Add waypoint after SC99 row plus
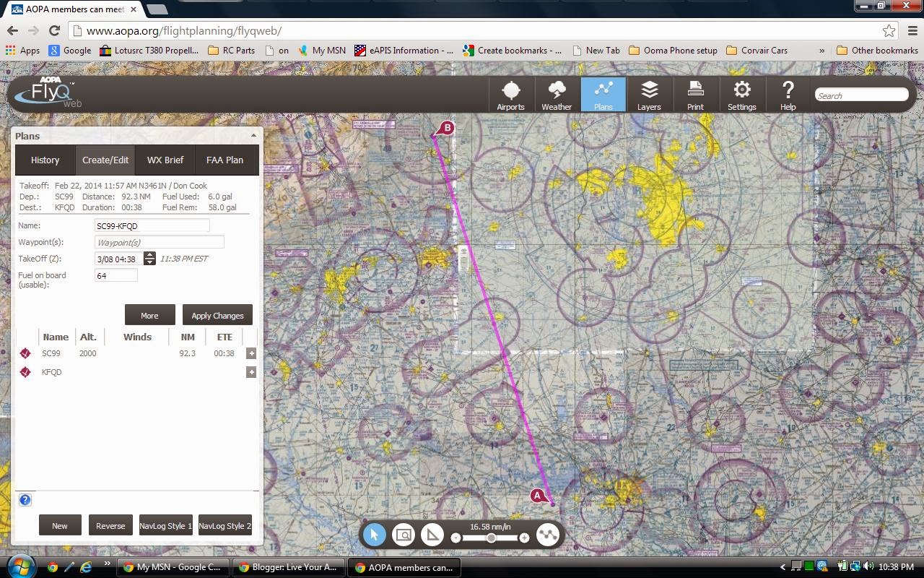 (251, 353)
